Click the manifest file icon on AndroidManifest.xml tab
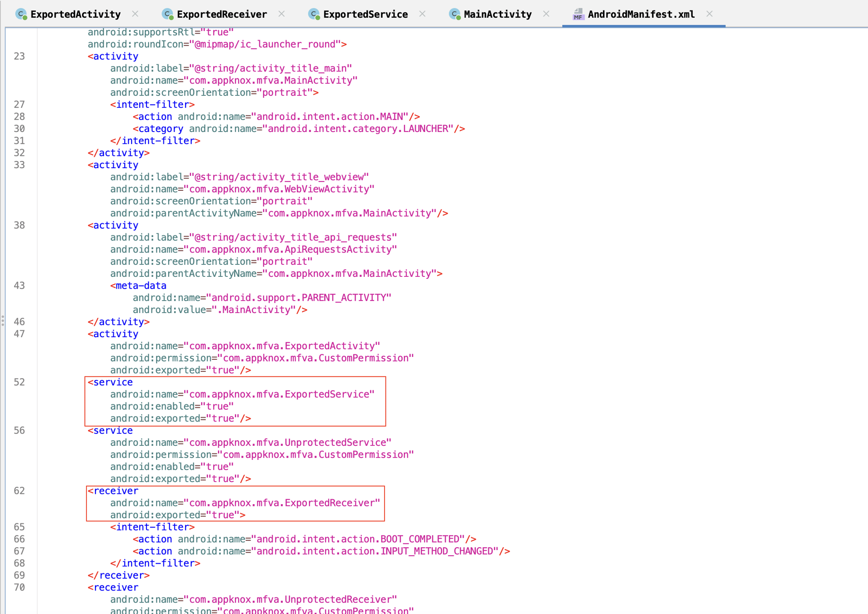 pyautogui.click(x=578, y=14)
